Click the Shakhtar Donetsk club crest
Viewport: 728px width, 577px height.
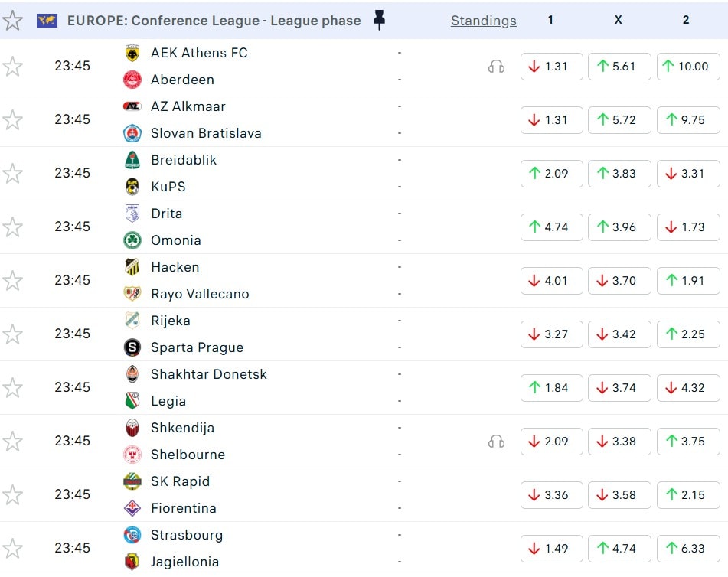(132, 374)
